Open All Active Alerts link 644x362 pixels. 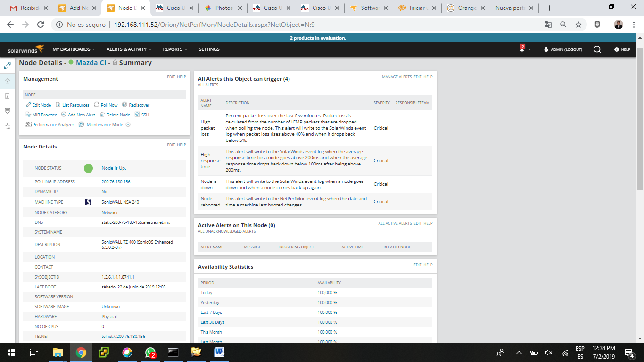coord(395,223)
